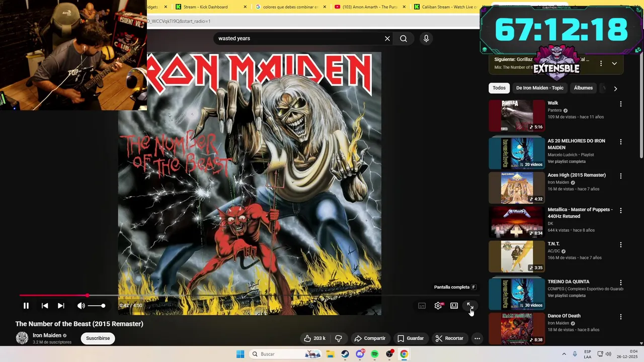
Task: Go to the previous video
Action: (x=45, y=306)
